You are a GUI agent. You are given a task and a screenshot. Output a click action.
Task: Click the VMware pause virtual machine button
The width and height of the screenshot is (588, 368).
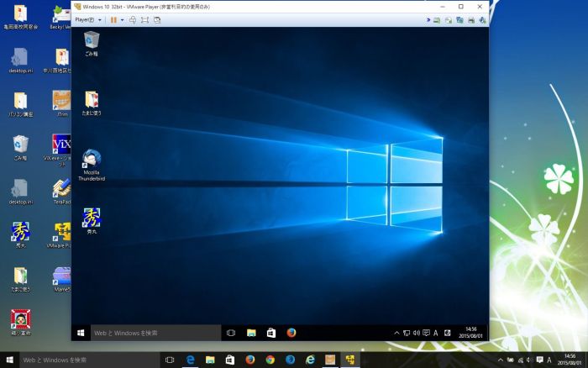113,19
